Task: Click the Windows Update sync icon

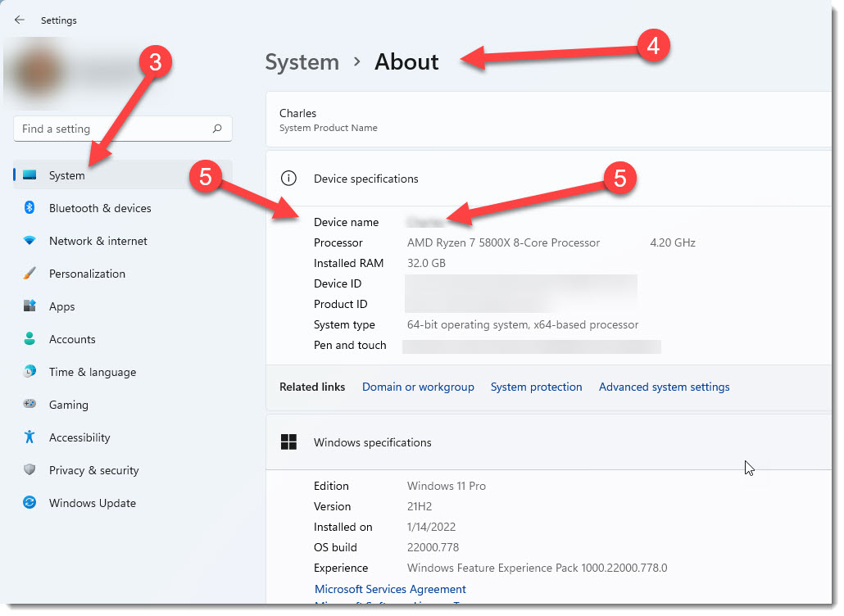Action: coord(29,503)
